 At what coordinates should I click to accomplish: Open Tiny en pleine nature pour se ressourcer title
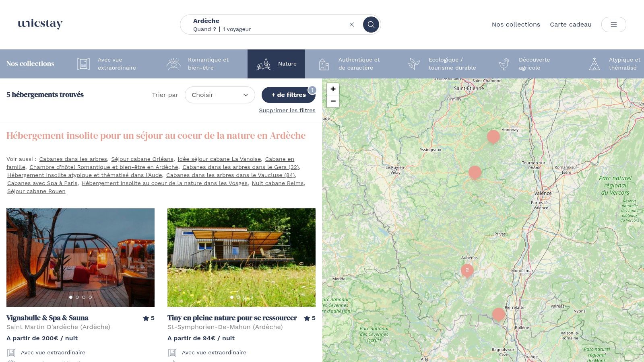point(232,318)
